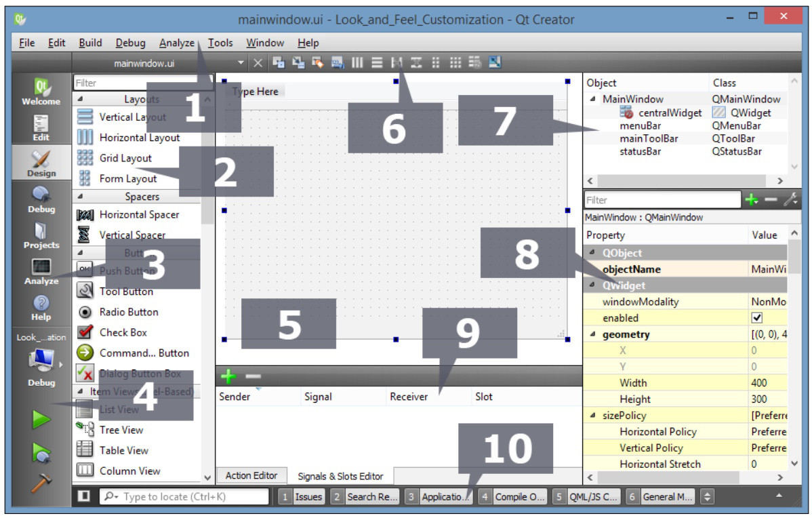
Task: Add a new signal/slot connection with green plus
Action: pyautogui.click(x=228, y=376)
